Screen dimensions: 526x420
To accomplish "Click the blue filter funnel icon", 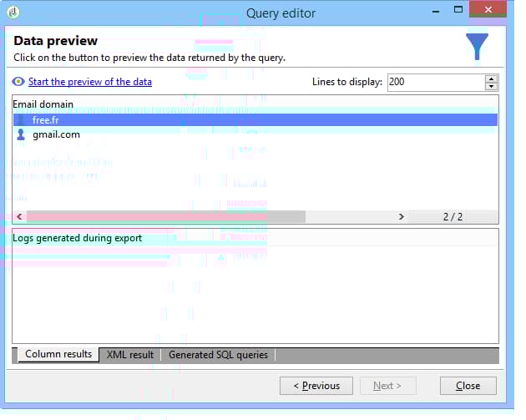I will [477, 47].
